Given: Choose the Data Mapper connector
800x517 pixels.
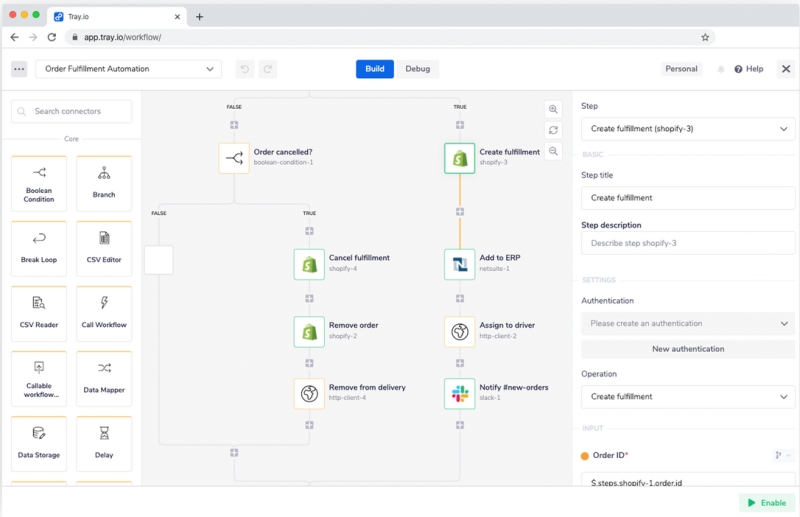Looking at the screenshot, I should point(104,379).
